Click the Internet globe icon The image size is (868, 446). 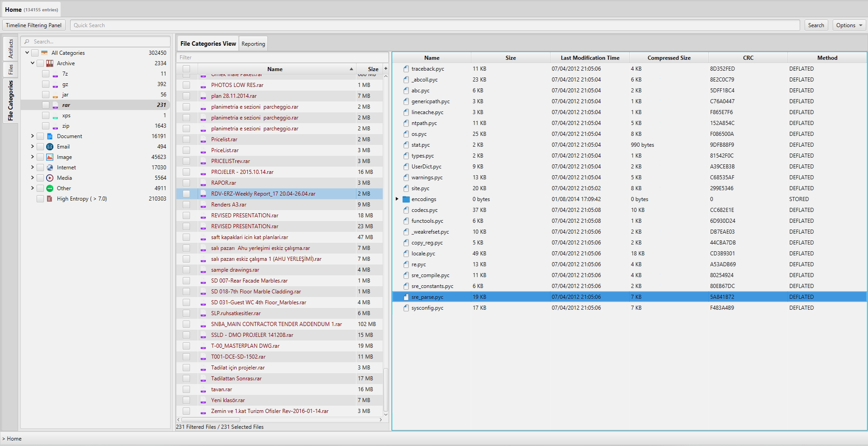click(50, 167)
